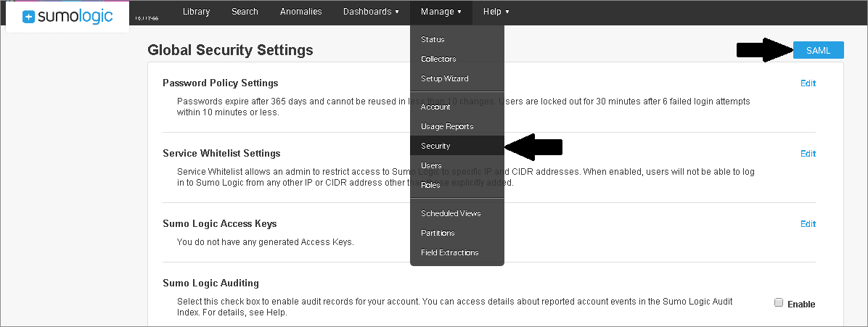Open the Library tab
Viewport: 868px width, 327px height.
(196, 12)
